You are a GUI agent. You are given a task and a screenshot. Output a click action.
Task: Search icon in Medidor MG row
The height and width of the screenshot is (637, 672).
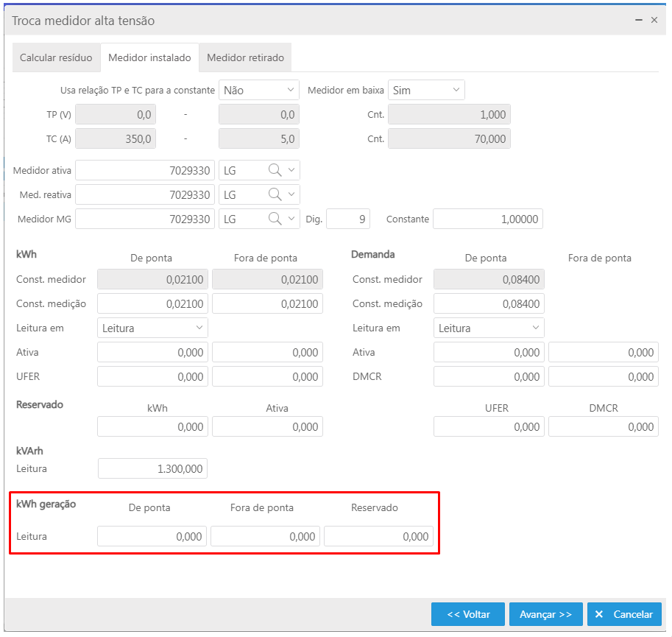[x=275, y=219]
